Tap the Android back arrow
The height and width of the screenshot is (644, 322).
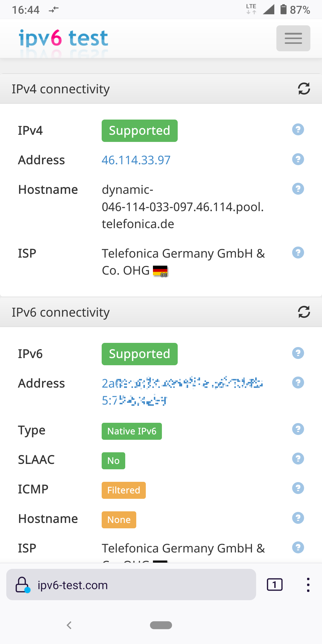69,625
